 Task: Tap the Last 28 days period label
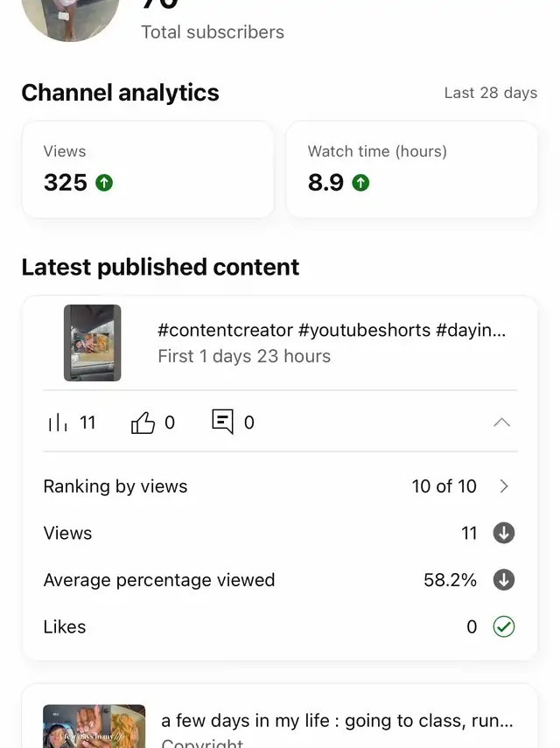coord(491,93)
